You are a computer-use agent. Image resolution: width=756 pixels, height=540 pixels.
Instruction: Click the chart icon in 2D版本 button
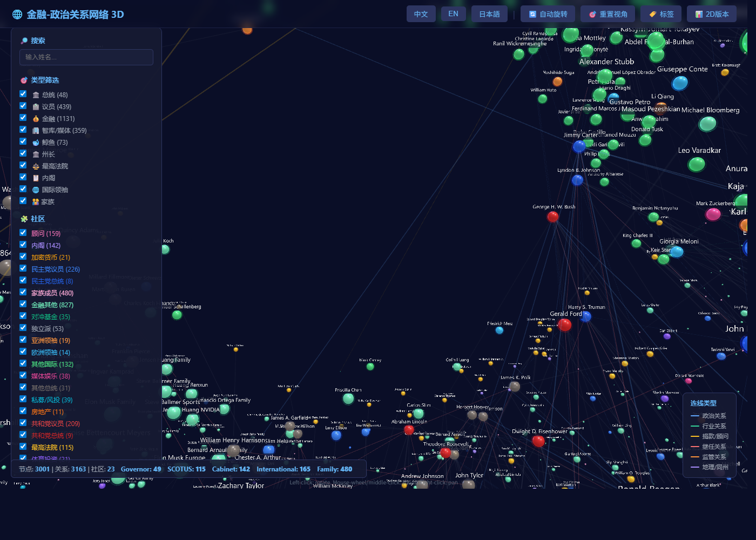click(699, 15)
